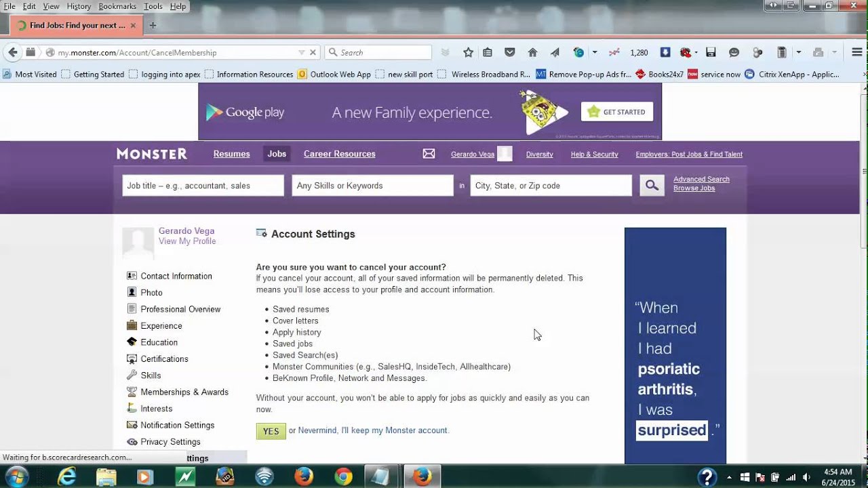Click the Pocket save icon
This screenshot has height=488, width=868.
coord(510,52)
